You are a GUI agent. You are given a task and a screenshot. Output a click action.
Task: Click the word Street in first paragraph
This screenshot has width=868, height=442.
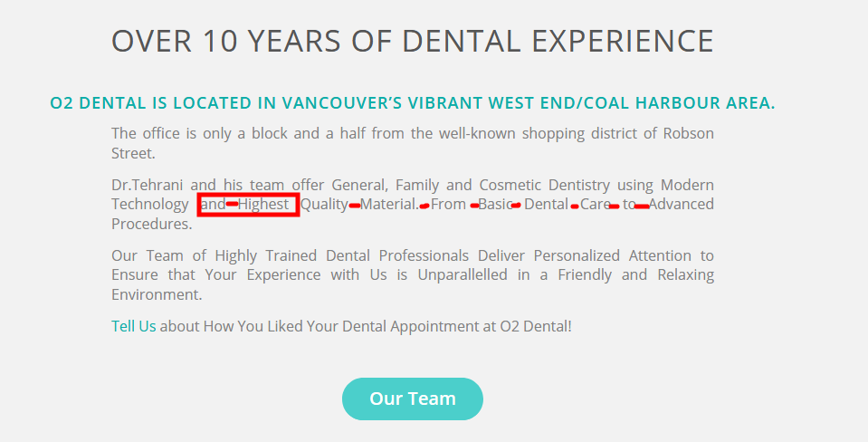131,153
